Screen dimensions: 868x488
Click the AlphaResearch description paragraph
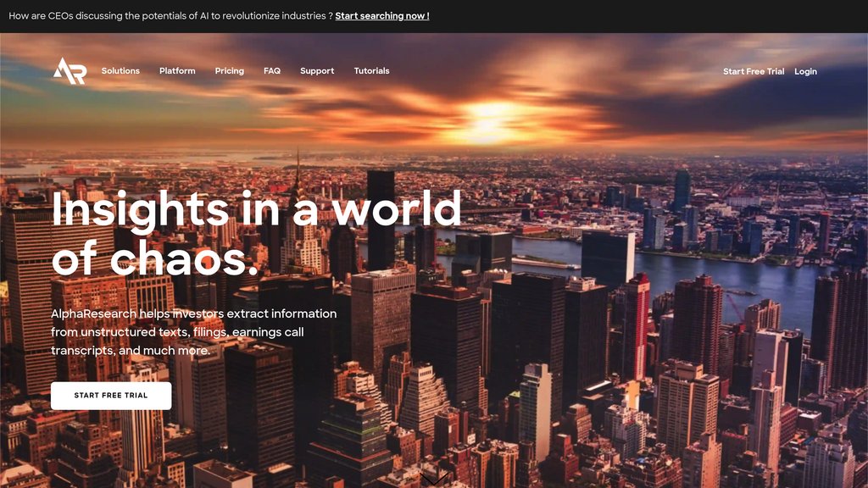click(x=193, y=332)
